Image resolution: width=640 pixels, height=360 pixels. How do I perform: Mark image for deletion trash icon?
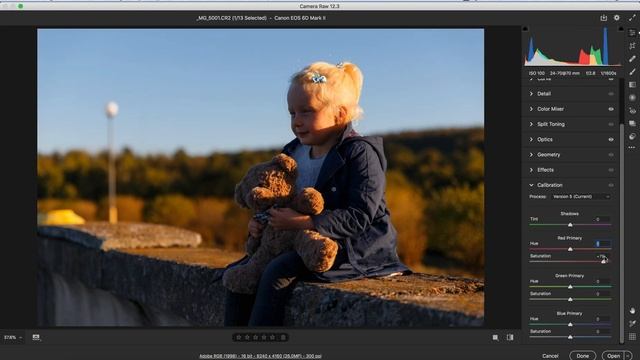283,338
